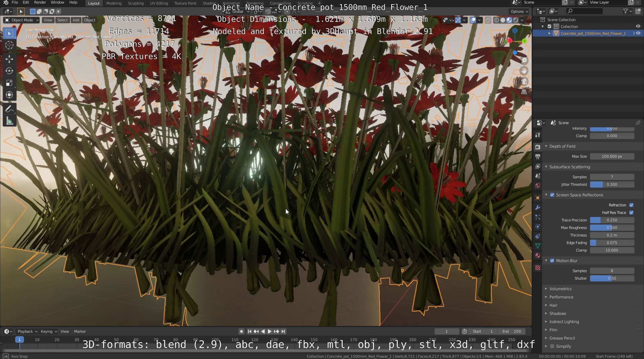Select the Scale tool
Image resolution: width=644 pixels, height=359 pixels.
coord(9,83)
